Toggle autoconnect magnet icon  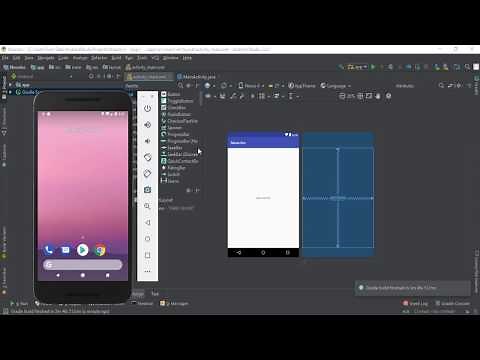tap(222, 96)
